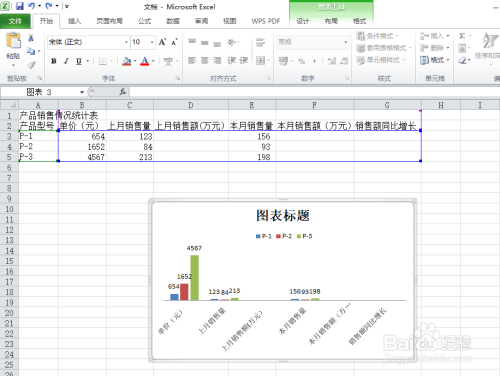Click the Copy icon

click(31, 51)
